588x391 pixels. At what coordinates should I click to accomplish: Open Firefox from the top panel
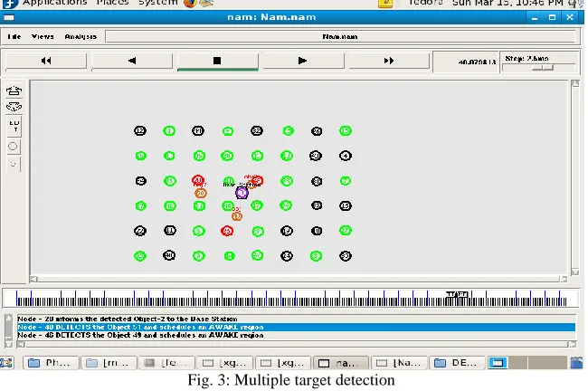pyautogui.click(x=190, y=3)
